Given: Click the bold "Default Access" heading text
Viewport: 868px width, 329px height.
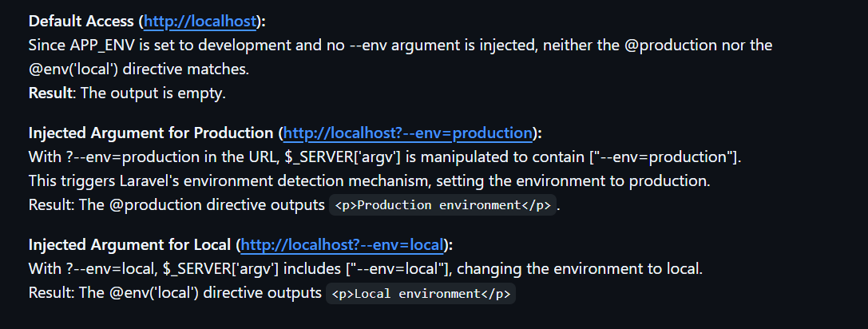Looking at the screenshot, I should [x=81, y=22].
